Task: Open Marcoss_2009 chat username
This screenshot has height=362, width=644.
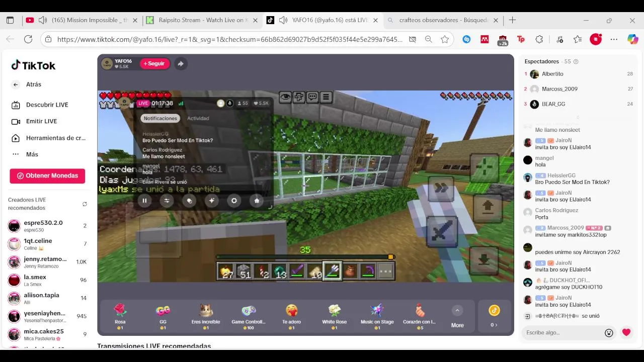Action: coord(566,228)
